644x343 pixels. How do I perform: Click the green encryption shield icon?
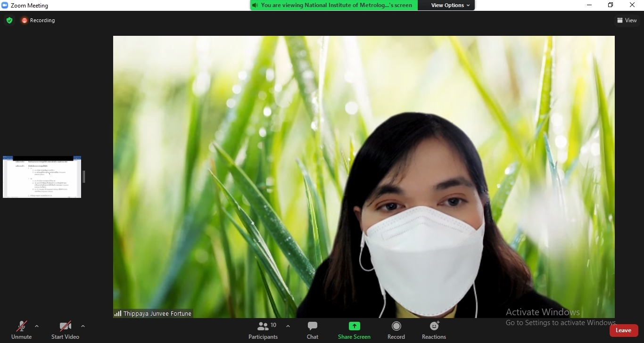pos(9,20)
